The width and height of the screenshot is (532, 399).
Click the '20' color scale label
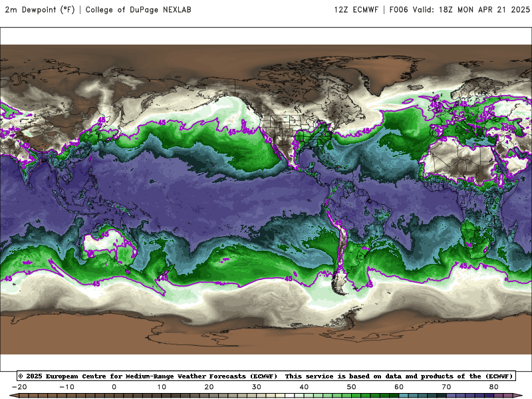(x=209, y=387)
